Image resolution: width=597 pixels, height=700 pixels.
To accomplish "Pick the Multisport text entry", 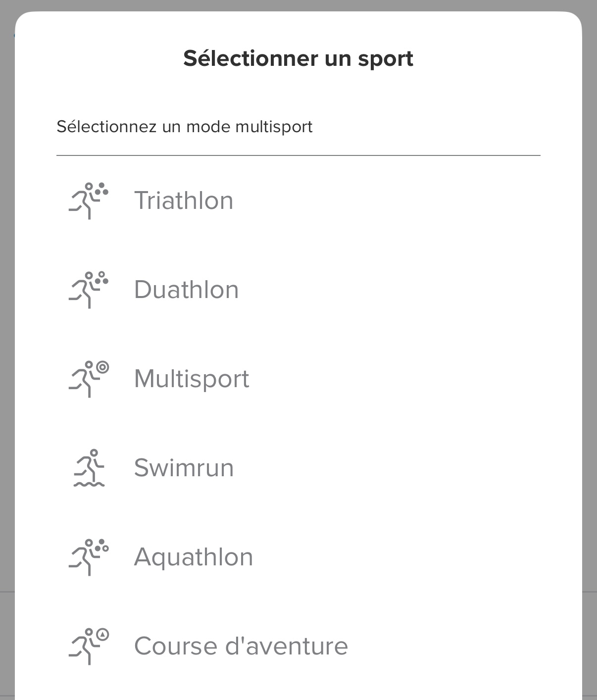I will 192,380.
